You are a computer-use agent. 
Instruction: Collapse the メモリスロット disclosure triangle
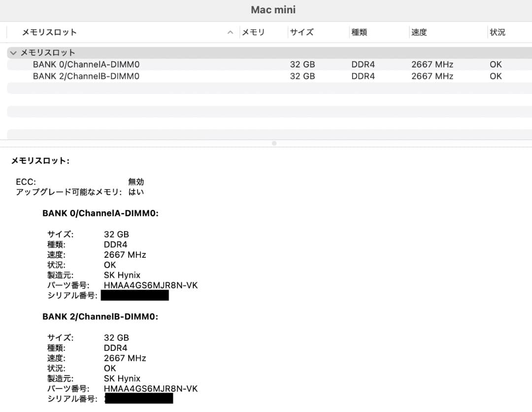[x=13, y=52]
